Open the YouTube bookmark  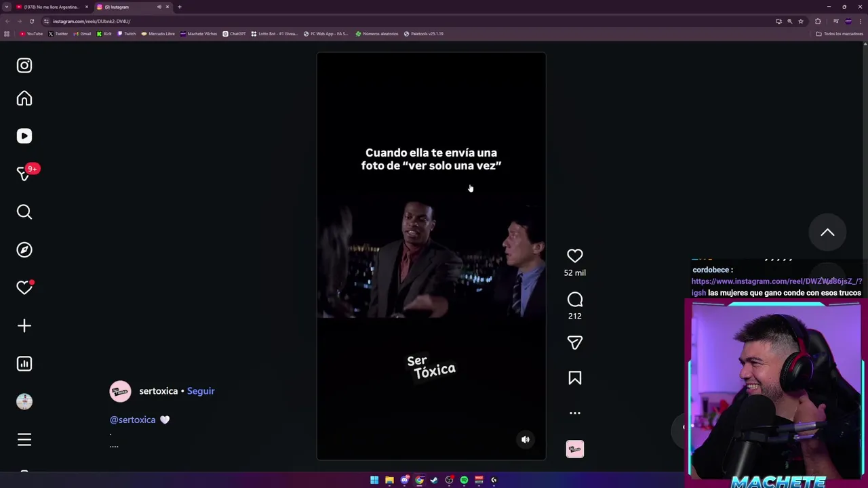[31, 34]
